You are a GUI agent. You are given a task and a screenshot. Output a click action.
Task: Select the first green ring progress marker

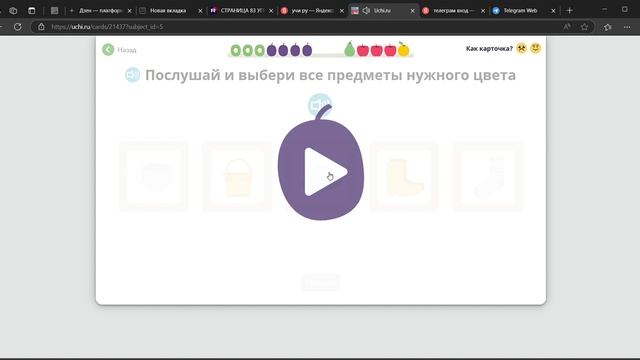click(236, 50)
